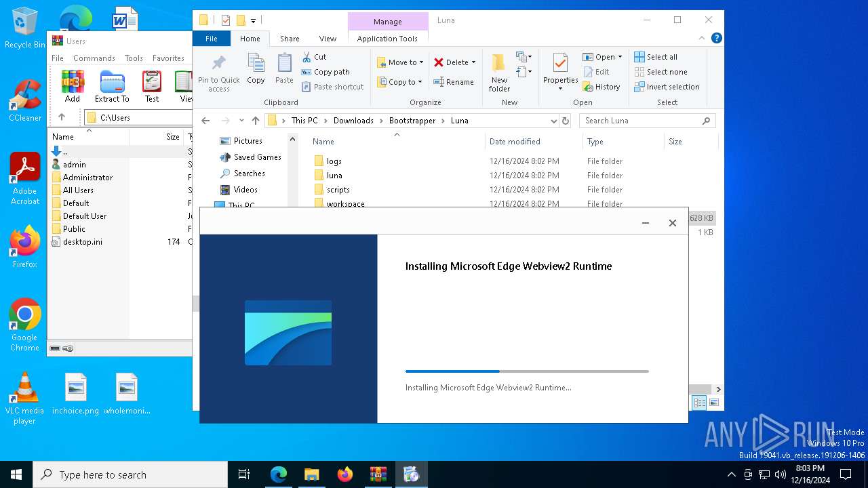Screen dimensions: 868x488
Task: Click the Explorer Help question icon
Action: pos(716,39)
